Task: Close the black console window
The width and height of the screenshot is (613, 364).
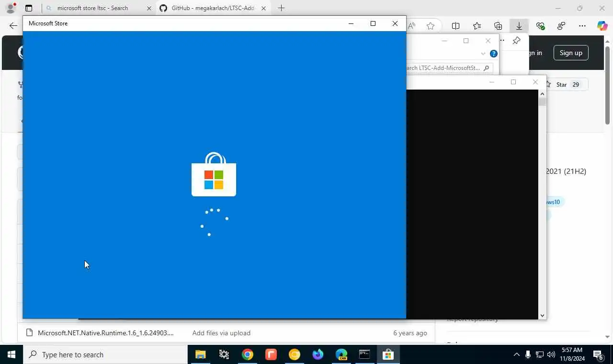Action: point(535,82)
